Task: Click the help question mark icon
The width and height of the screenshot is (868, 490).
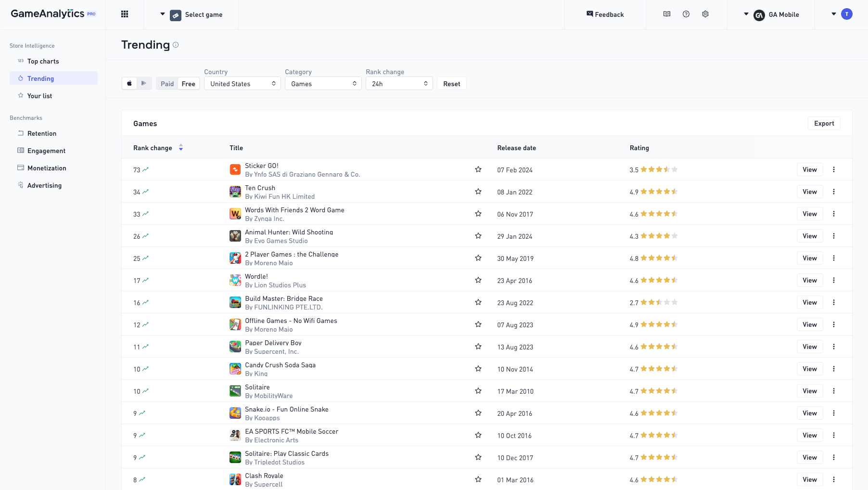Action: (686, 14)
